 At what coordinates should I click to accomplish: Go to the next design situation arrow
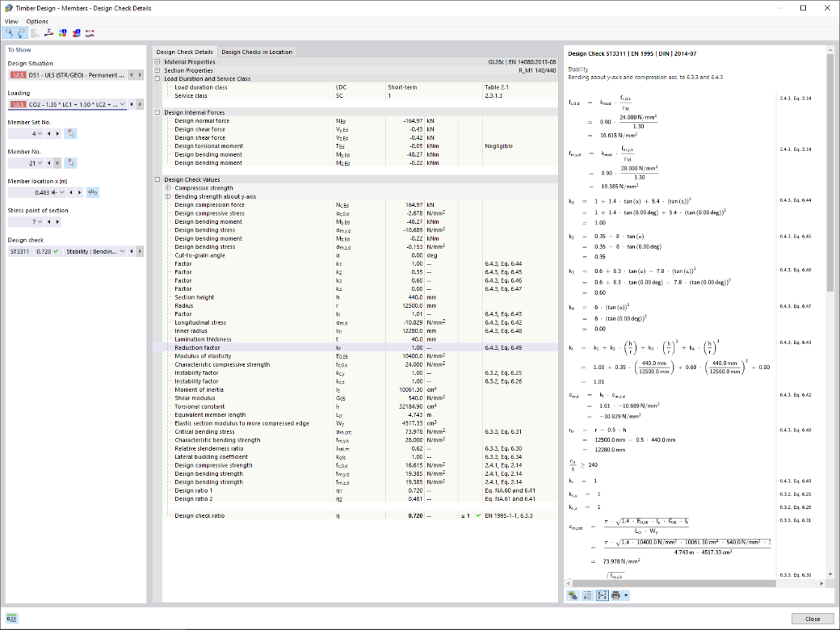(x=140, y=75)
